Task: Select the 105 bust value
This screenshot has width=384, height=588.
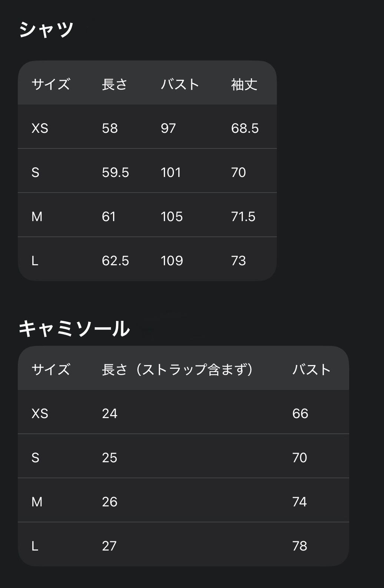Action: click(x=172, y=217)
